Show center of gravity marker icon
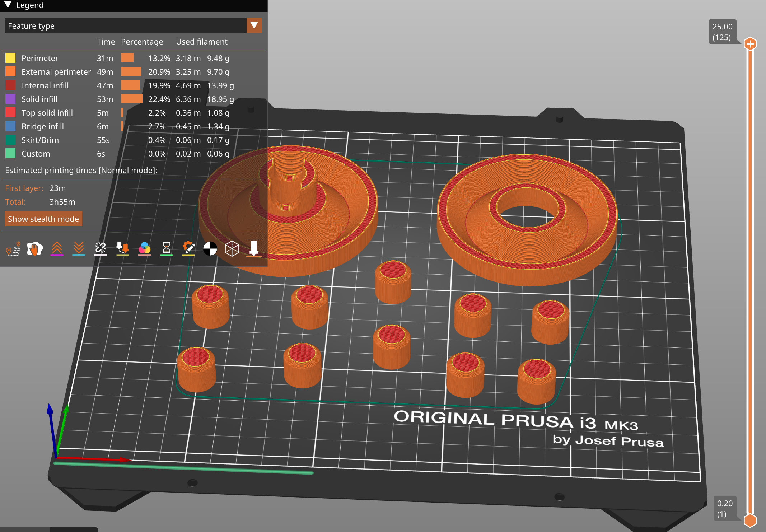 (x=210, y=249)
